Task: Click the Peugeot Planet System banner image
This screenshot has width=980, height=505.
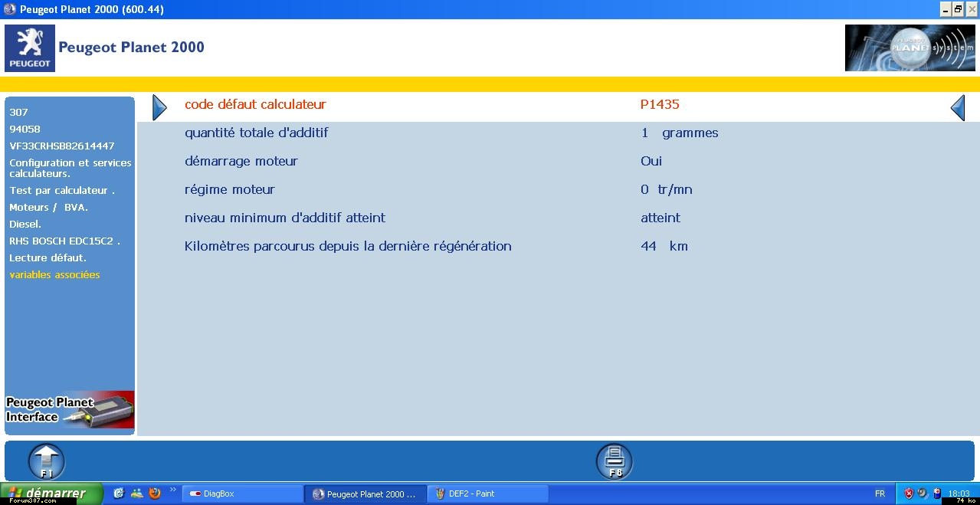Action: click(x=910, y=48)
